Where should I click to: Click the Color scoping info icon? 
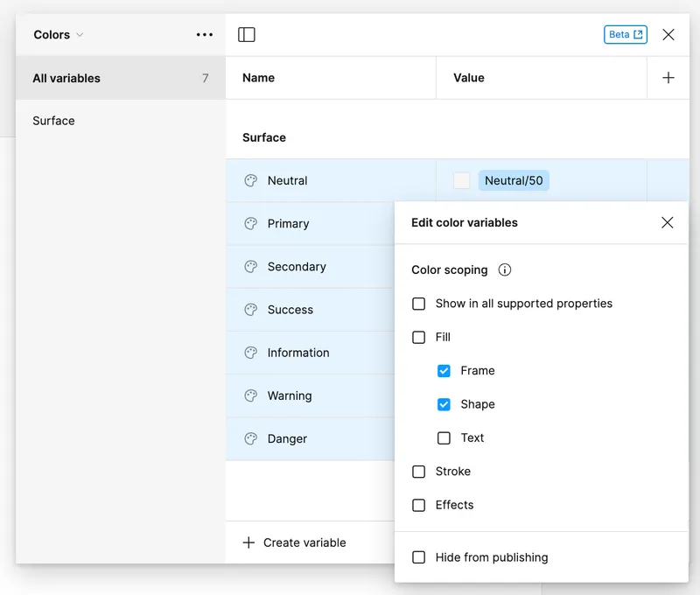(x=505, y=270)
